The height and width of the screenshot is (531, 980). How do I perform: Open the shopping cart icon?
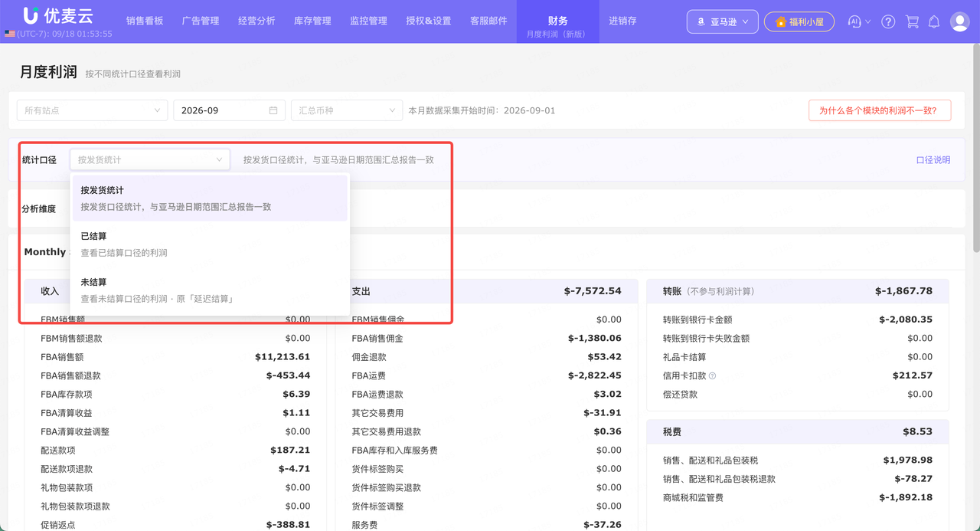point(912,21)
